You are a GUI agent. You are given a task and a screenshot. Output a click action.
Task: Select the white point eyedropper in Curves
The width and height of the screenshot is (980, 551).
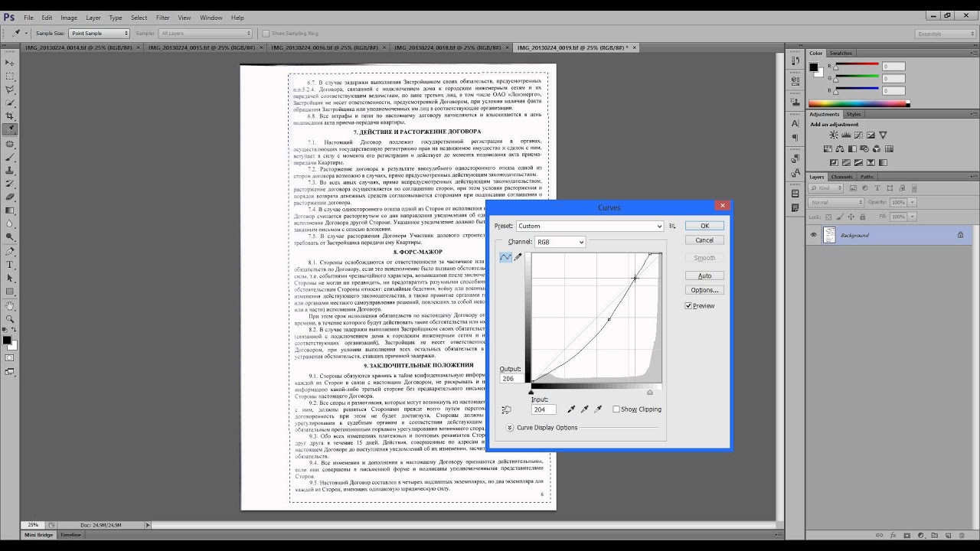coord(599,409)
